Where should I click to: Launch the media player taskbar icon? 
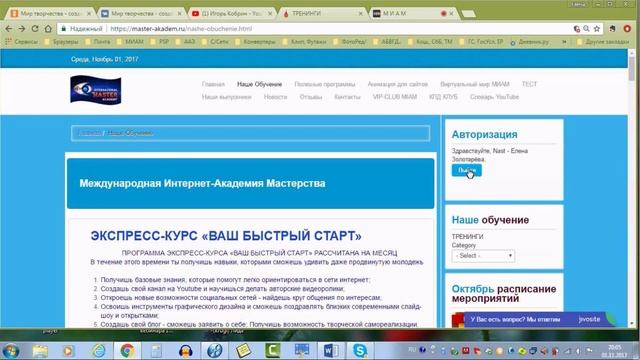(x=68, y=351)
